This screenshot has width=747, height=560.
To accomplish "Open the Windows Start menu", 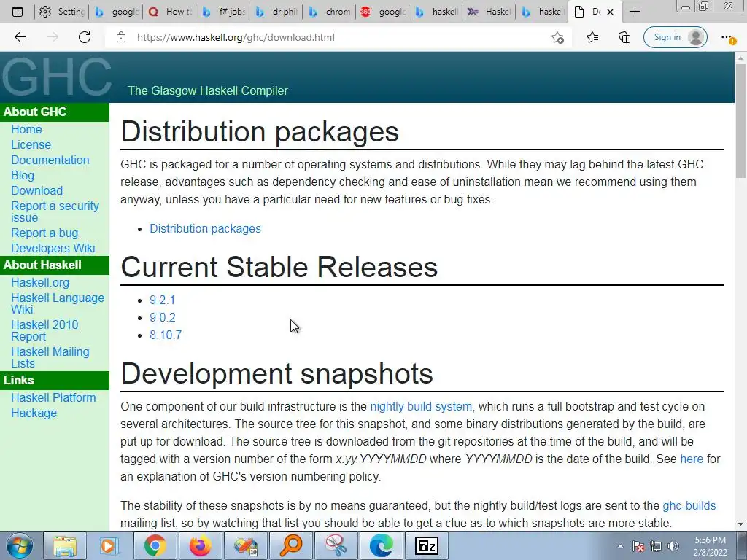I will tap(20, 545).
